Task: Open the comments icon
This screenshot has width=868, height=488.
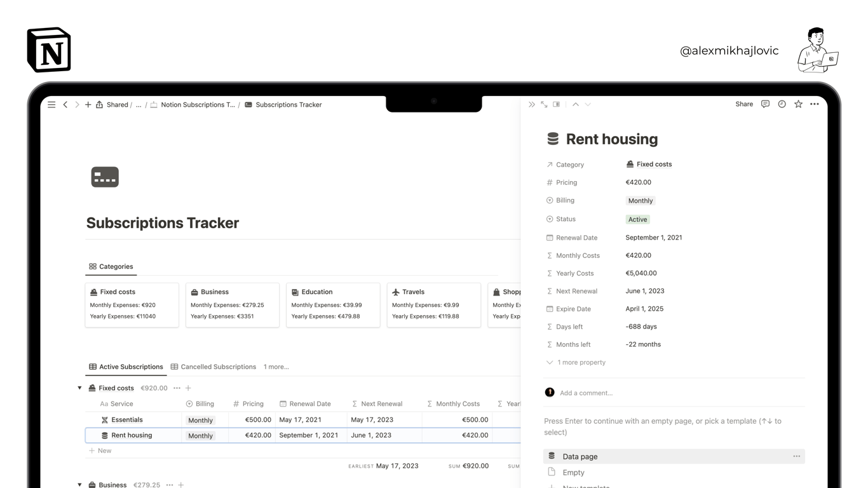Action: point(765,104)
